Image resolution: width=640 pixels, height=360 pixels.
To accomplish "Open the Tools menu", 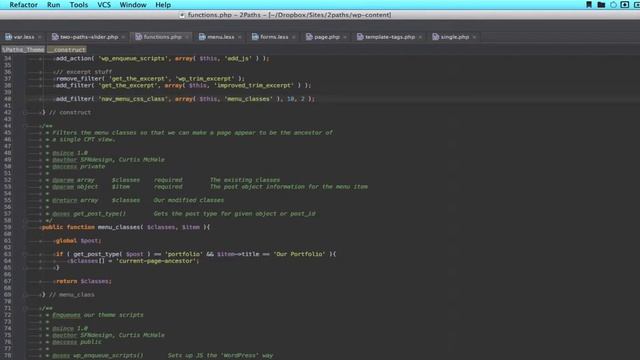I will pyautogui.click(x=79, y=5).
